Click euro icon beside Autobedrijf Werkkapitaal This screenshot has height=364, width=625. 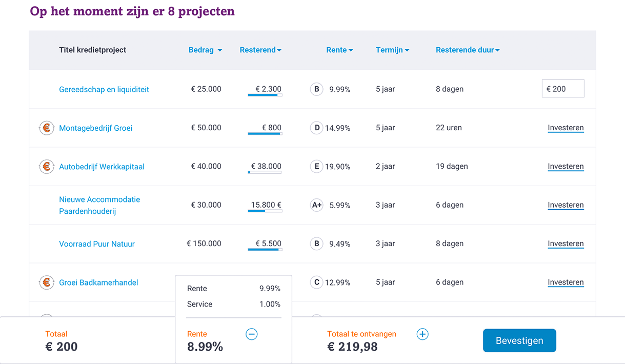point(47,167)
